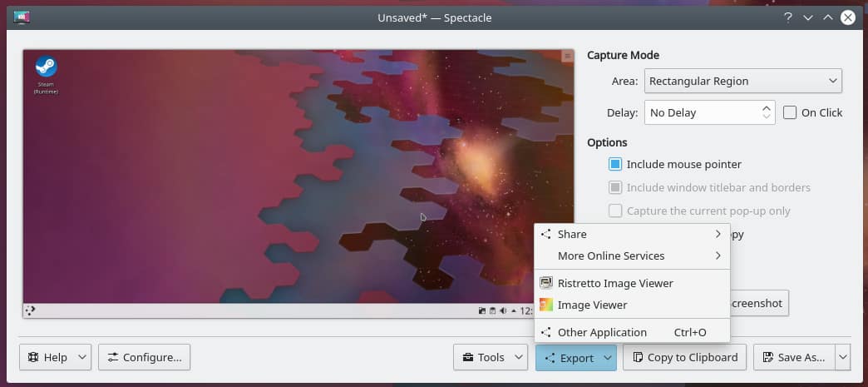Expand the Save As dropdown arrow

[x=842, y=358]
